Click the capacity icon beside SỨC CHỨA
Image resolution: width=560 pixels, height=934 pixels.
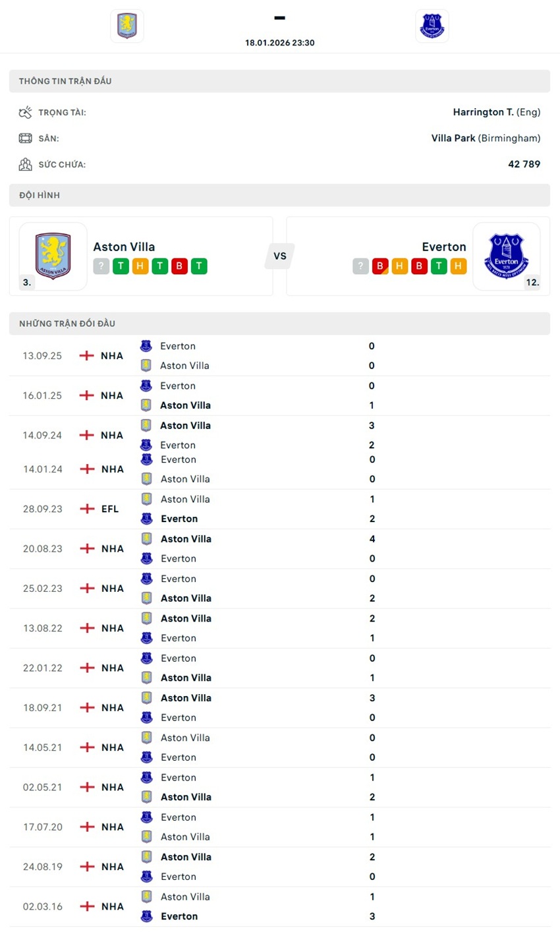24,164
